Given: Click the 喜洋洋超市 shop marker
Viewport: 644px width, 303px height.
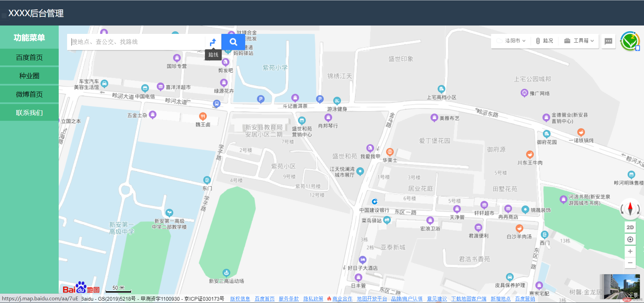Looking at the screenshot, I should tap(160, 86).
